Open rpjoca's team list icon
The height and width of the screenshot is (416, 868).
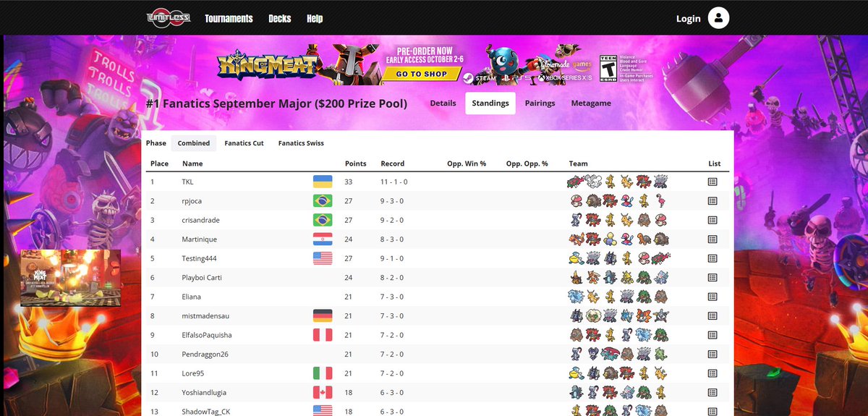(712, 200)
